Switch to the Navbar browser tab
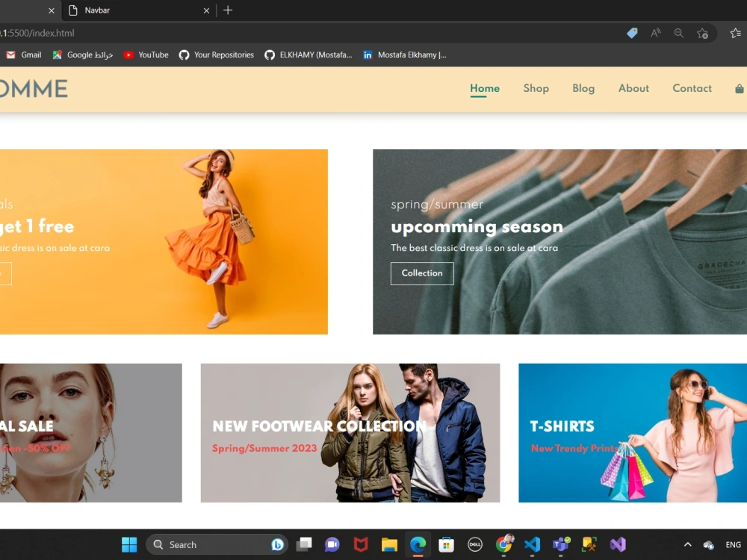Screen dimensions: 747x560 pyautogui.click(x=138, y=10)
